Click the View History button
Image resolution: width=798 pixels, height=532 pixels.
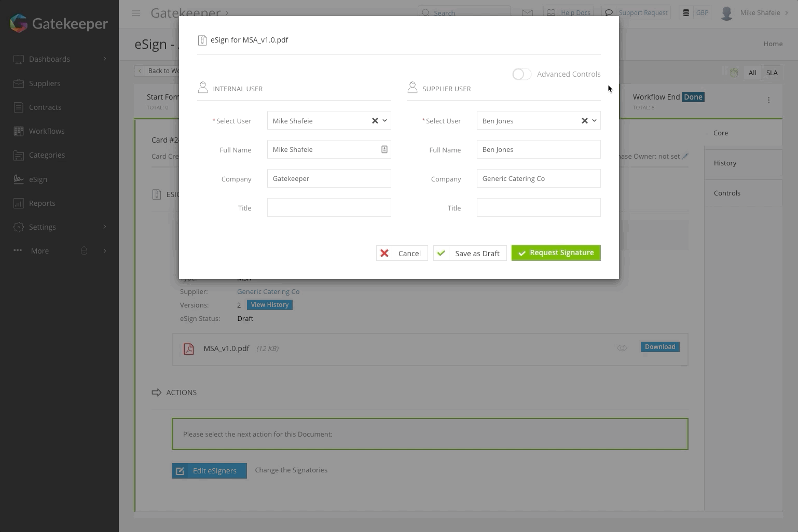(270, 305)
